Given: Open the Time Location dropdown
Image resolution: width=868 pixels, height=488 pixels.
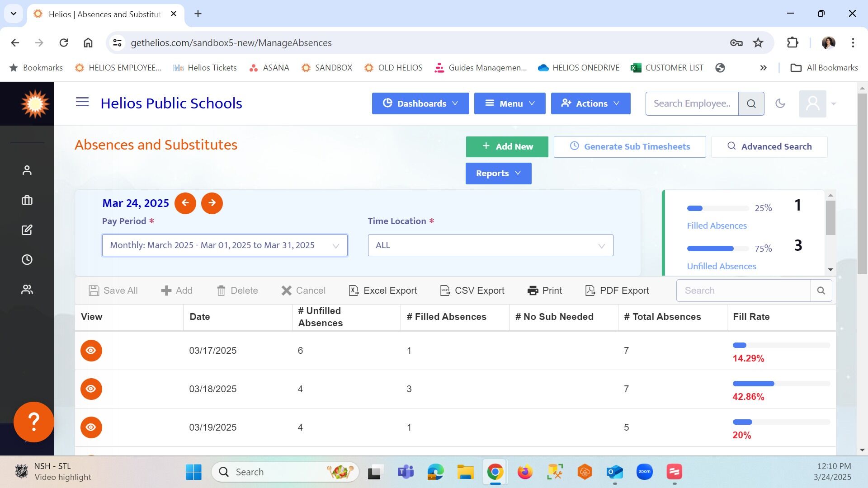Looking at the screenshot, I should [491, 245].
